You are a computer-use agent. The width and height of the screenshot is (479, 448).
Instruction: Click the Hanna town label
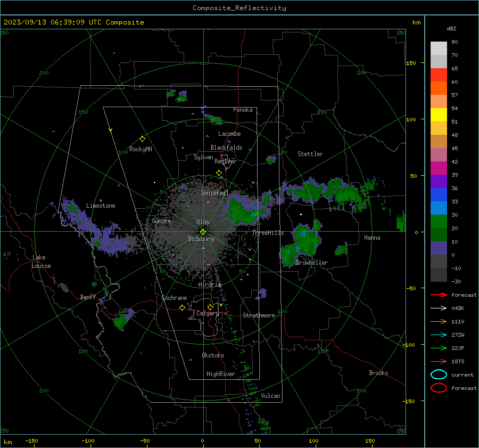[x=372, y=238]
